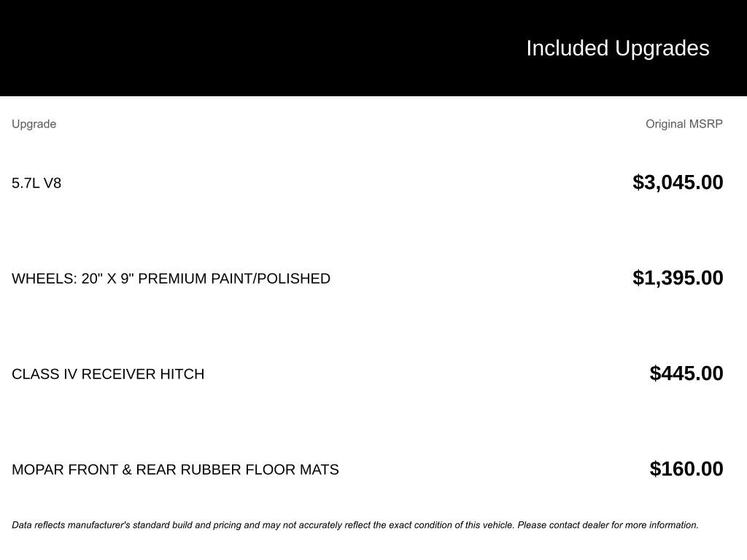The height and width of the screenshot is (560, 747).
Task: Select the Original MSRP column header
Action: [x=684, y=124]
